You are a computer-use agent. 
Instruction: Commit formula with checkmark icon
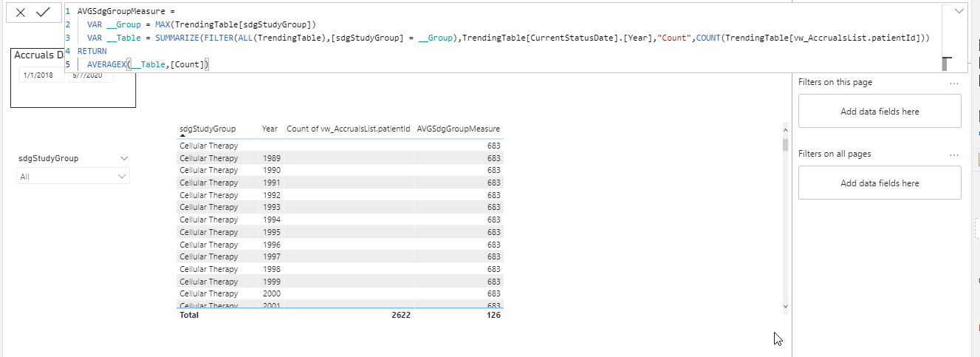(x=44, y=13)
